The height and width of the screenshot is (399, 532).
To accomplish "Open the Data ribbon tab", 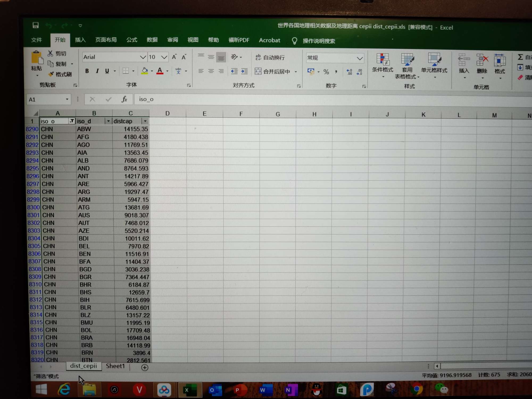I will pos(152,40).
